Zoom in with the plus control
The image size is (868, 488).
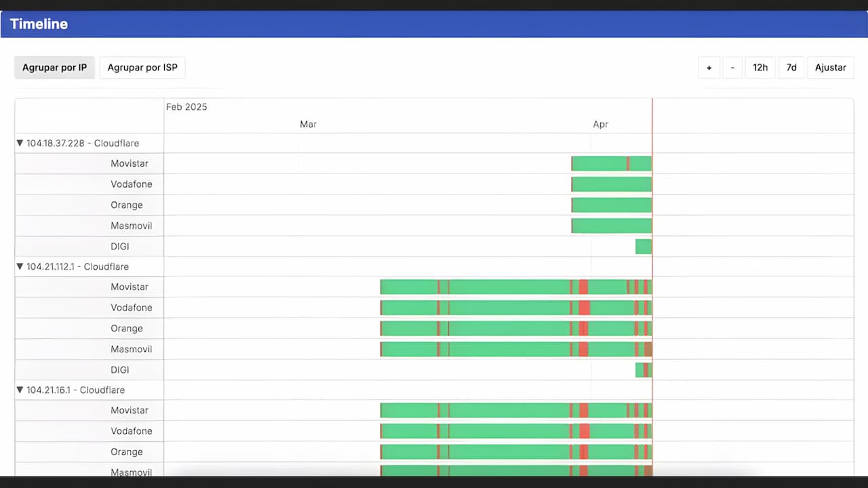point(709,67)
